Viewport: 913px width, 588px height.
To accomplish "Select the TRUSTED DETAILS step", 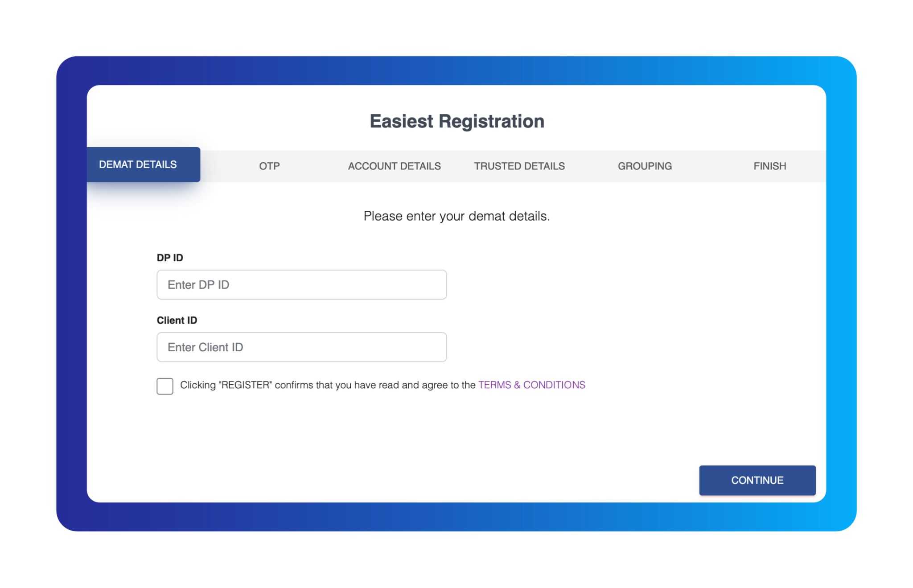I will 519,166.
